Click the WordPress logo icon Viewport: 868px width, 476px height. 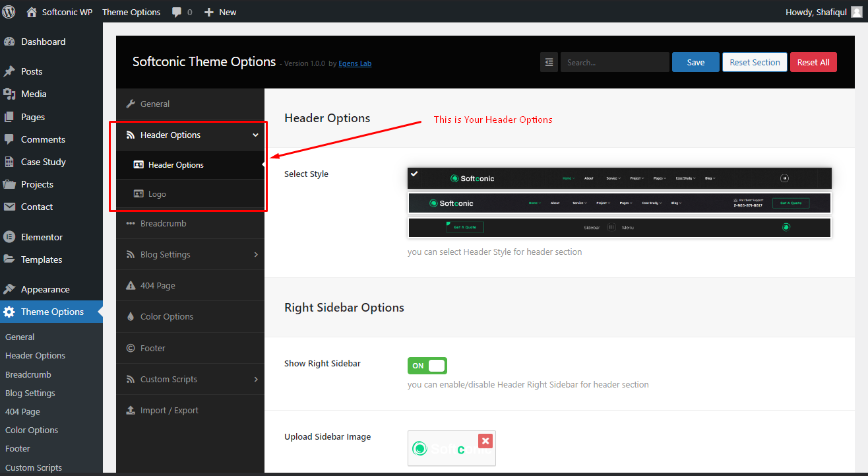tap(9, 12)
